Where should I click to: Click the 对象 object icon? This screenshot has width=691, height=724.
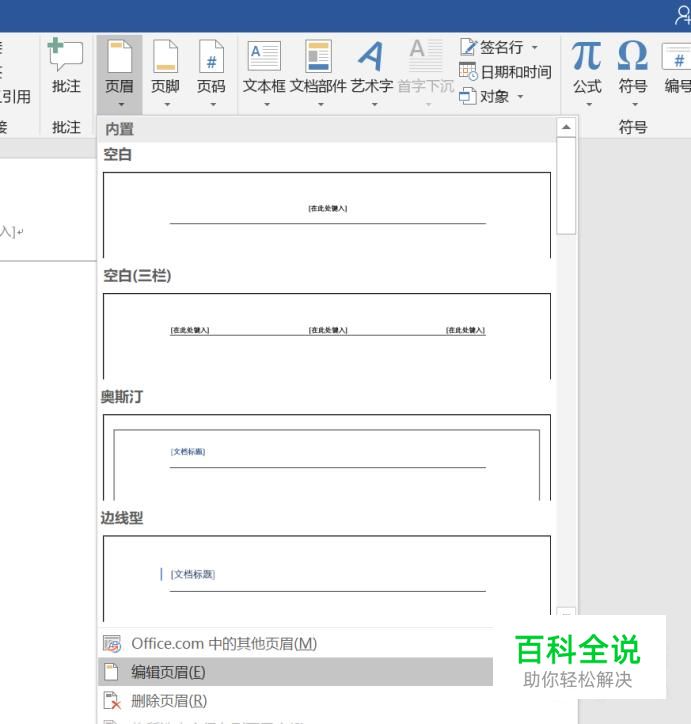[468, 96]
